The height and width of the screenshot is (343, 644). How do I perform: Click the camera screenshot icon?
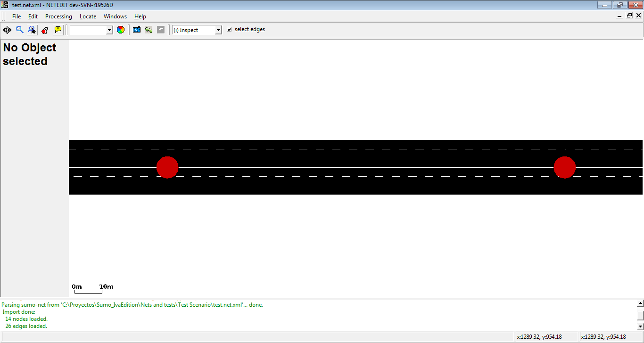pyautogui.click(x=137, y=30)
